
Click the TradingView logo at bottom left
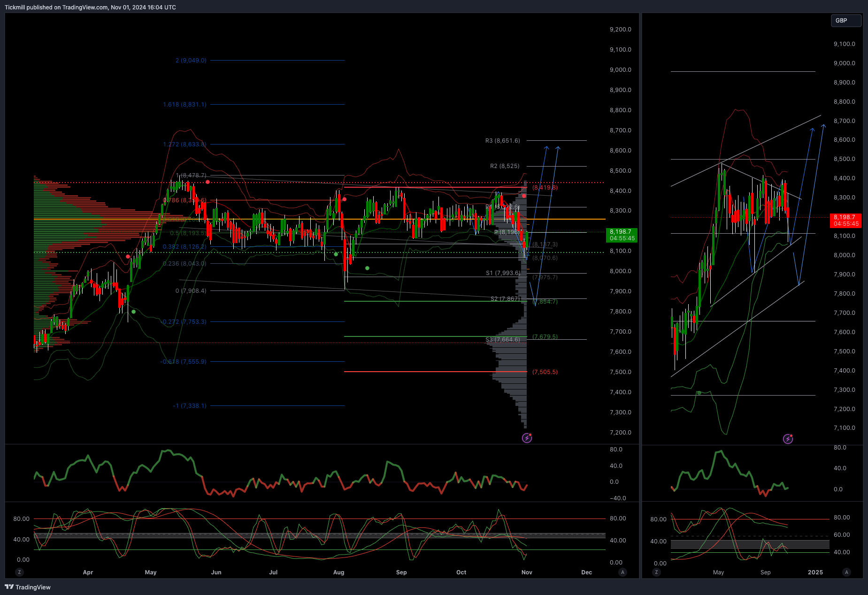[x=28, y=587]
